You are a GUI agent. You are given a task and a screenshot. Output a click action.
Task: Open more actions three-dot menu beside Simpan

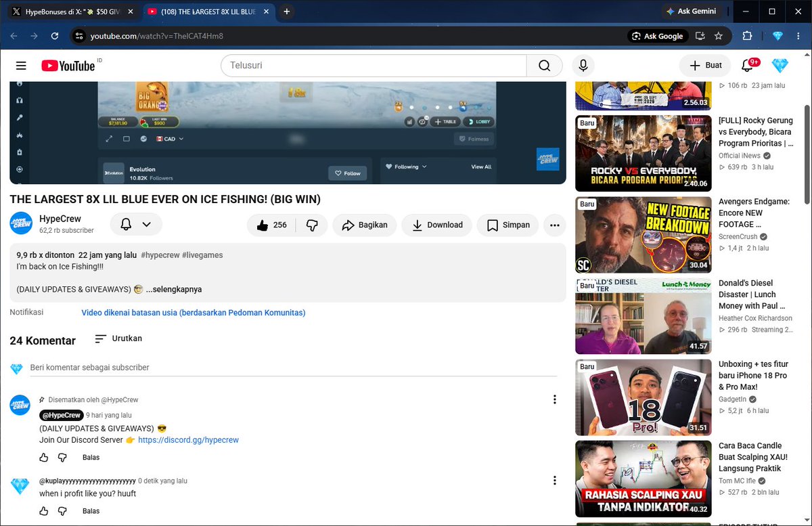click(x=555, y=225)
